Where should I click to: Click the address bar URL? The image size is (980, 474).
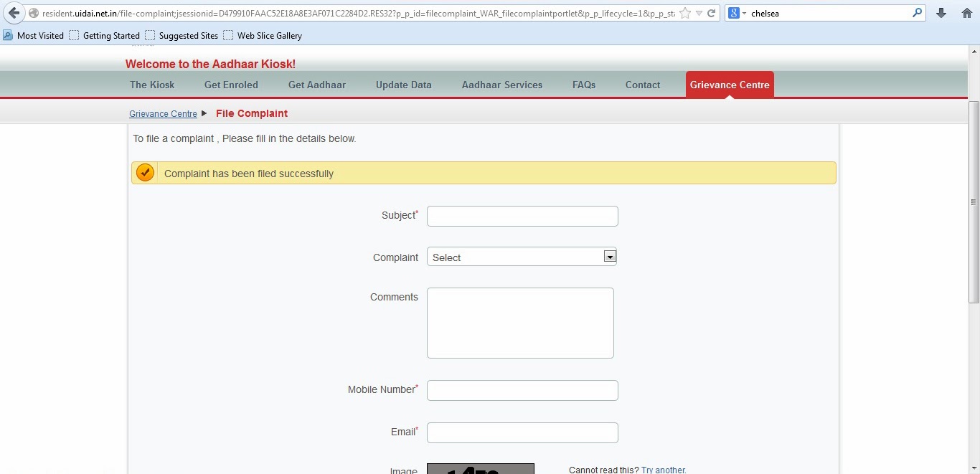(358, 14)
